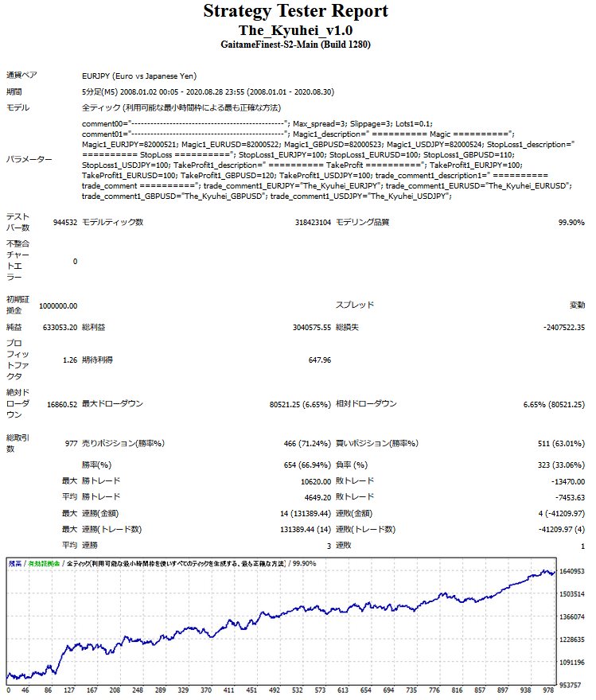The image size is (596, 700).
Task: Click the GaitameFinest-S2-Main build text
Action: pos(296,45)
